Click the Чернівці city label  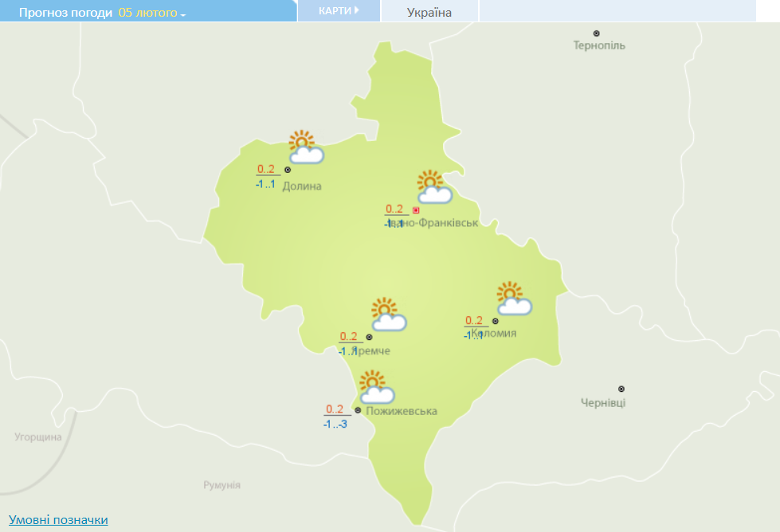point(603,403)
